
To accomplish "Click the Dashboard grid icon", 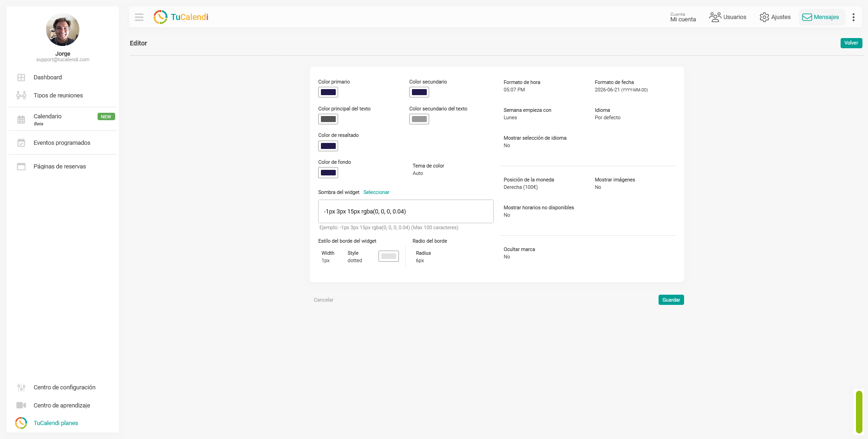I will click(21, 77).
